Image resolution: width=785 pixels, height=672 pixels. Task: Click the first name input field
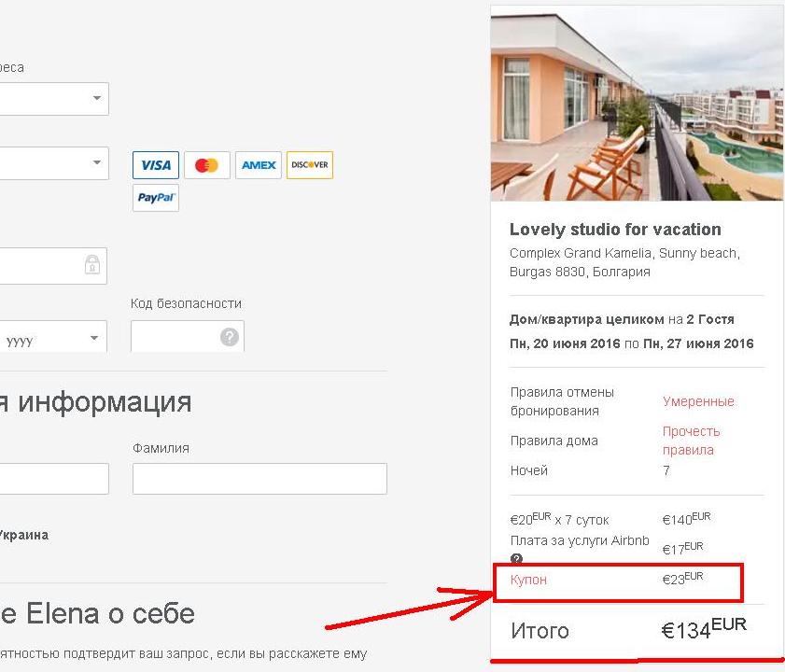pos(54,478)
